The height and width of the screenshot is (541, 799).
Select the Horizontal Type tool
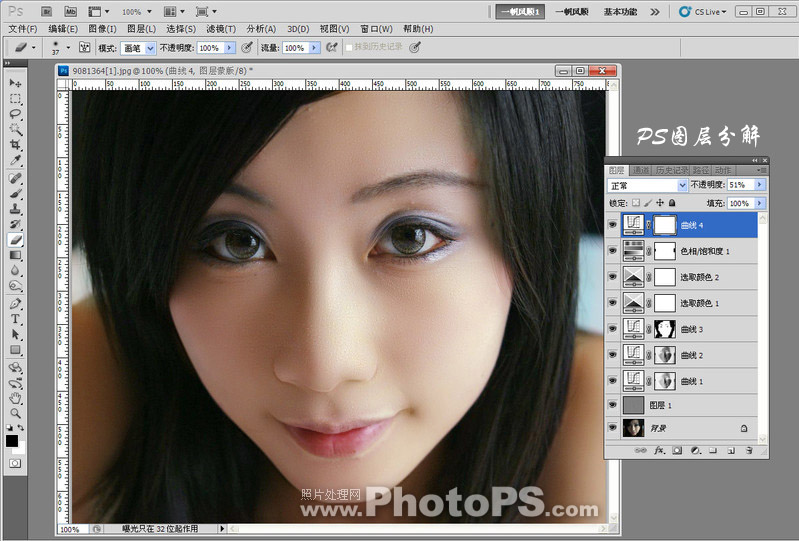pyautogui.click(x=15, y=319)
